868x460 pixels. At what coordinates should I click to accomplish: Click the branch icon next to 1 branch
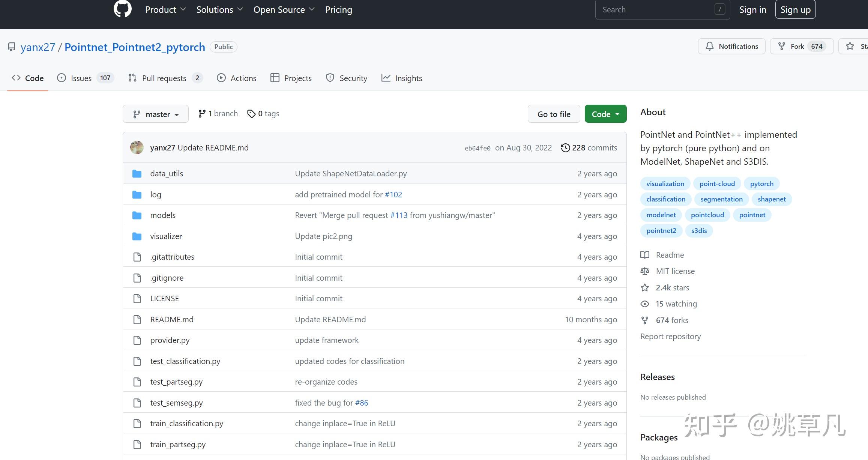coord(202,114)
